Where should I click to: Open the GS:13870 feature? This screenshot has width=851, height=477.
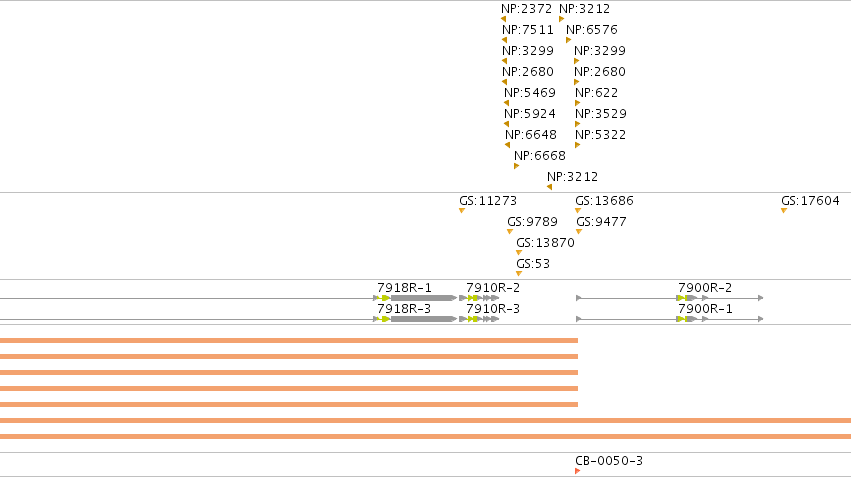545,243
